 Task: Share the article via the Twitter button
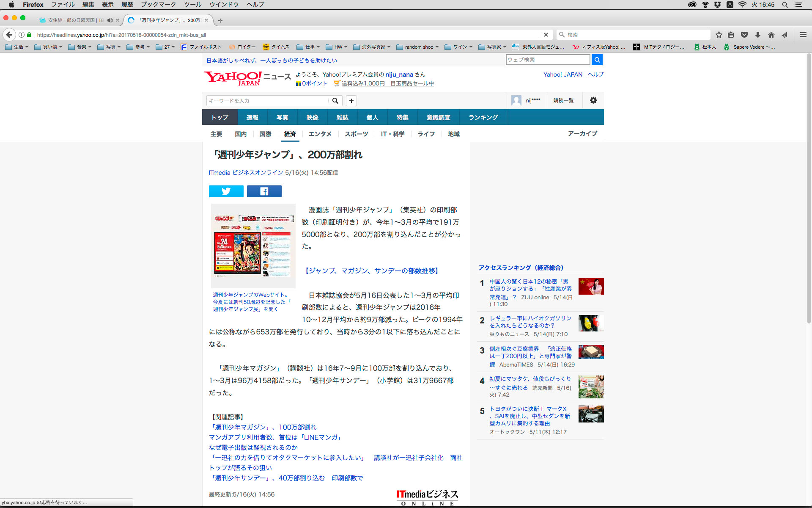[x=226, y=191]
